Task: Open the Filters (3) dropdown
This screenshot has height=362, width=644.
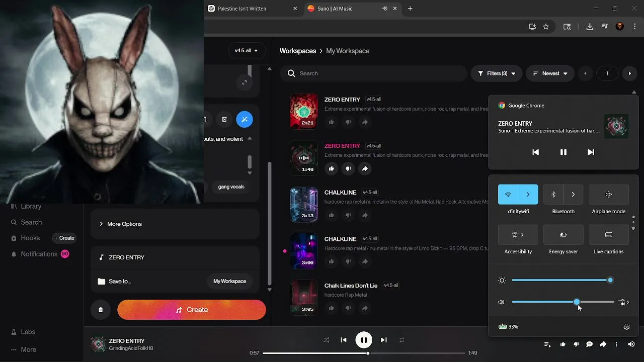Action: pos(496,73)
